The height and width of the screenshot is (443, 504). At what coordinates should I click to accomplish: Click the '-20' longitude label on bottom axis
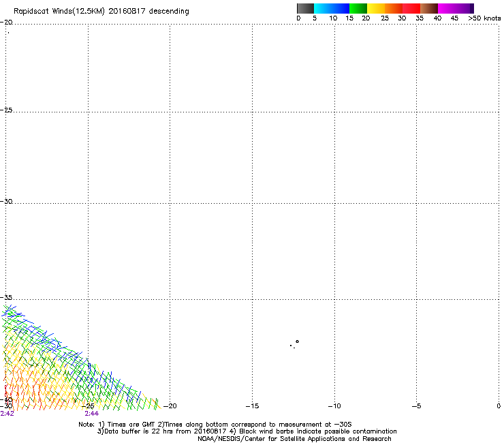point(170,406)
